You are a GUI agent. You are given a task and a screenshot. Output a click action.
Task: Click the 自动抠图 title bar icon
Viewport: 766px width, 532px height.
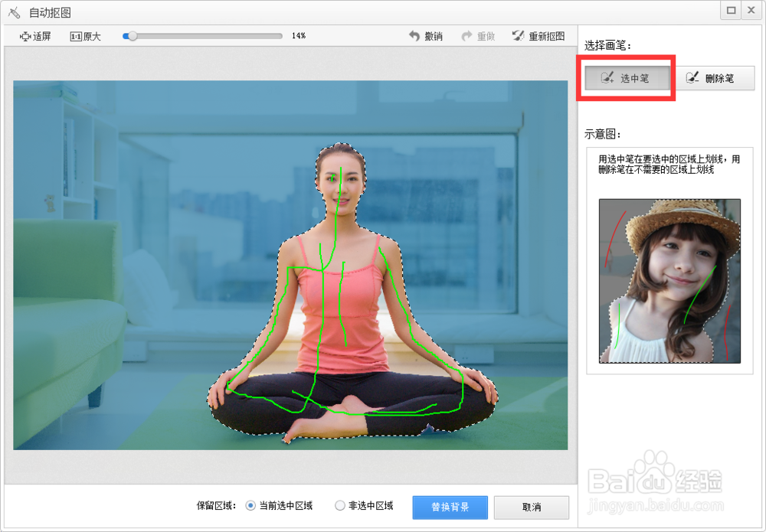tap(14, 13)
